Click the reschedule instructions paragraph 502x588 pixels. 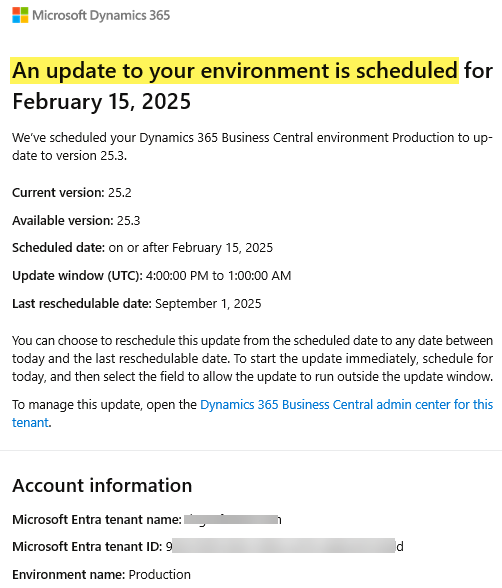(252, 358)
